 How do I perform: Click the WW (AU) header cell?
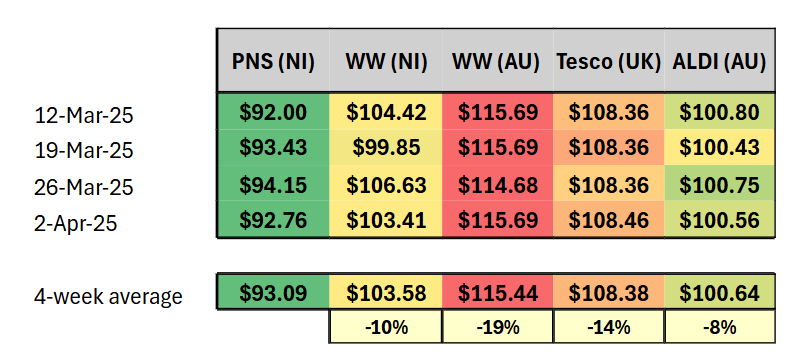coord(498,61)
